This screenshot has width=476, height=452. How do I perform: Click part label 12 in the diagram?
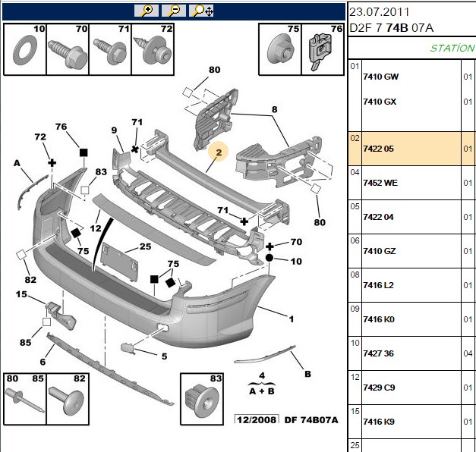click(x=96, y=228)
